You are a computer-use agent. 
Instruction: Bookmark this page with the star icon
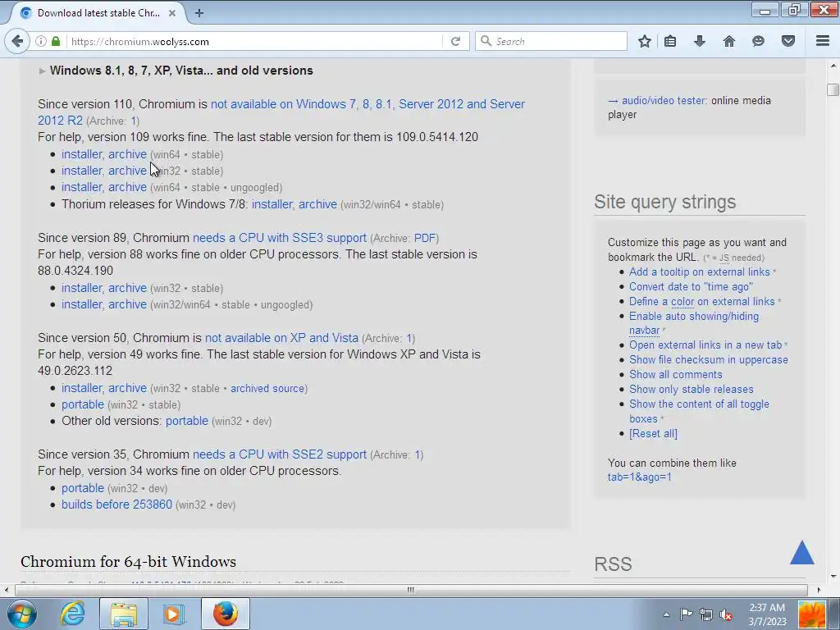pyautogui.click(x=645, y=41)
